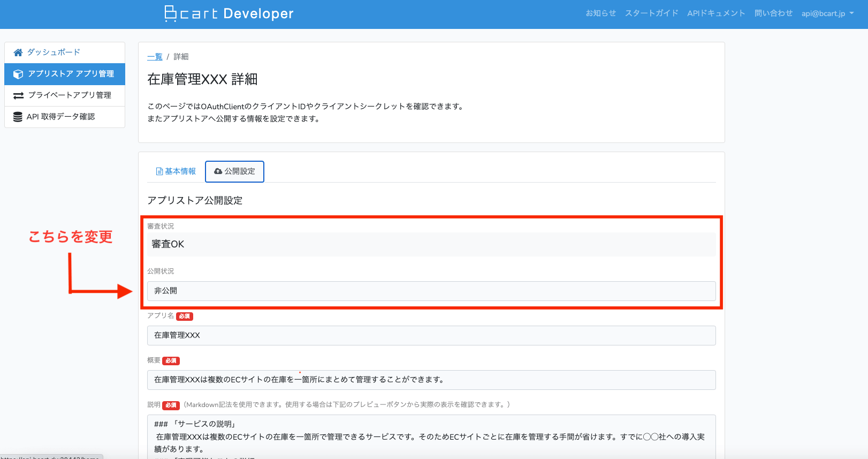The height and width of the screenshot is (459, 868).
Task: Open the スタートガイド link
Action: click(651, 13)
